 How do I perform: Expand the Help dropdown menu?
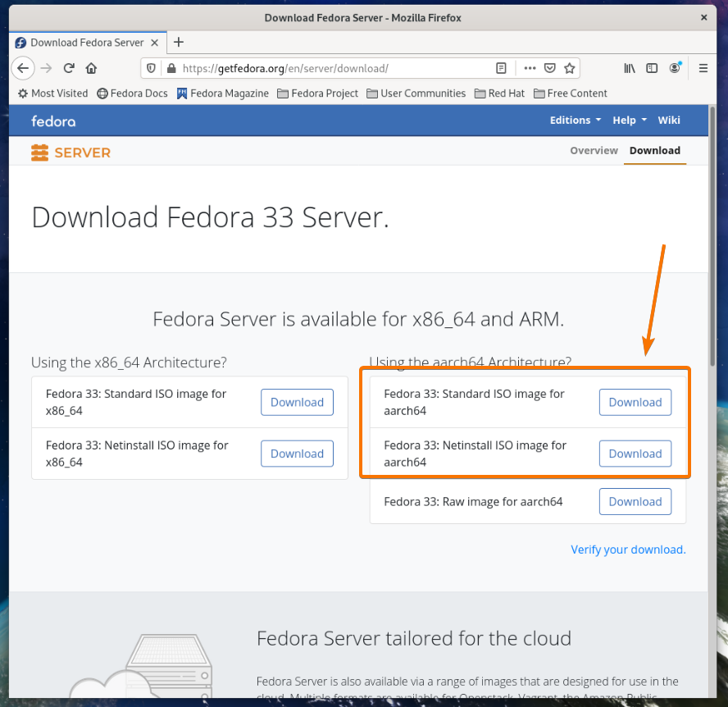coord(629,120)
